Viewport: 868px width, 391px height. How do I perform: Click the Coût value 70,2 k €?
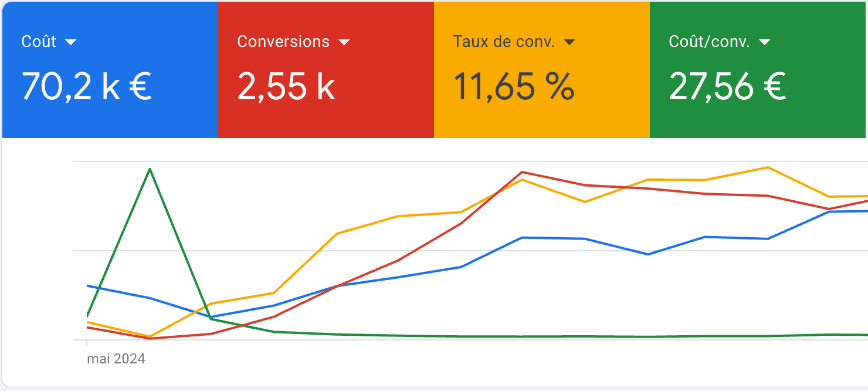click(85, 87)
